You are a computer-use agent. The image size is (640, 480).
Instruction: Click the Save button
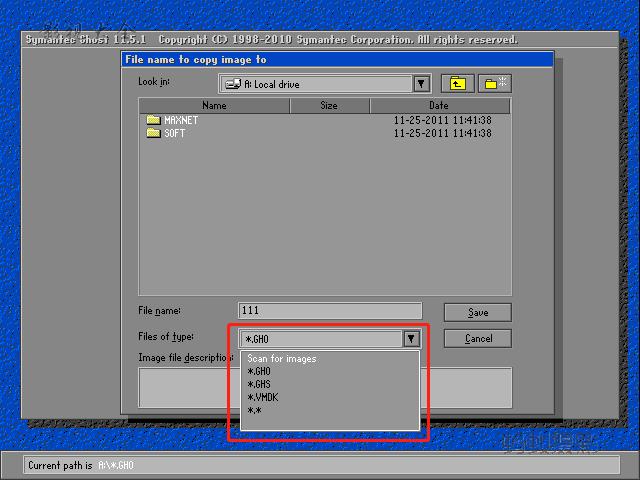(x=478, y=313)
